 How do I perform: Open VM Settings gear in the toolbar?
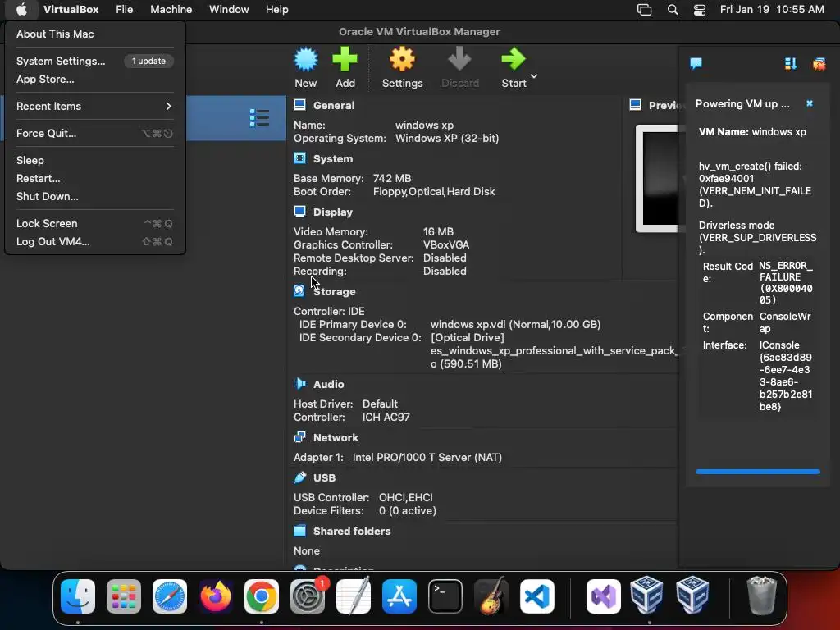(402, 59)
